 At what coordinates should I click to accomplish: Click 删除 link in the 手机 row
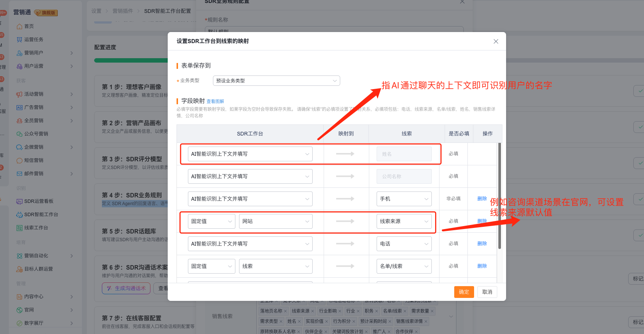(x=482, y=199)
